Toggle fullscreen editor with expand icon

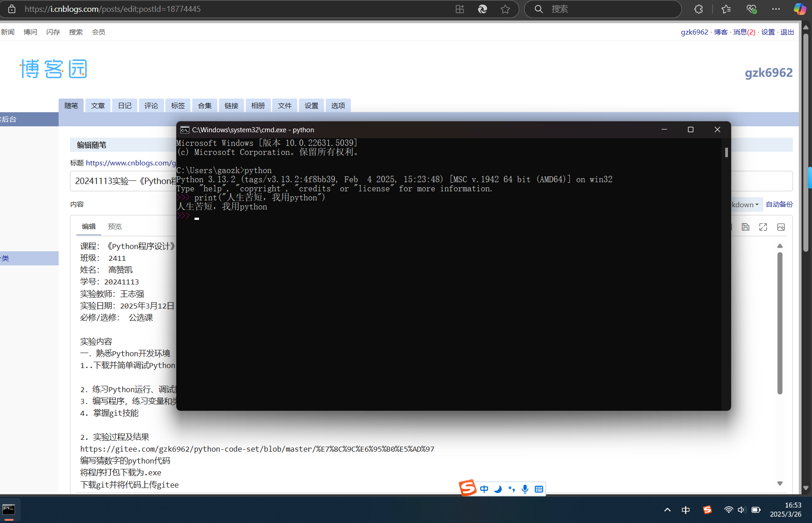point(763,227)
